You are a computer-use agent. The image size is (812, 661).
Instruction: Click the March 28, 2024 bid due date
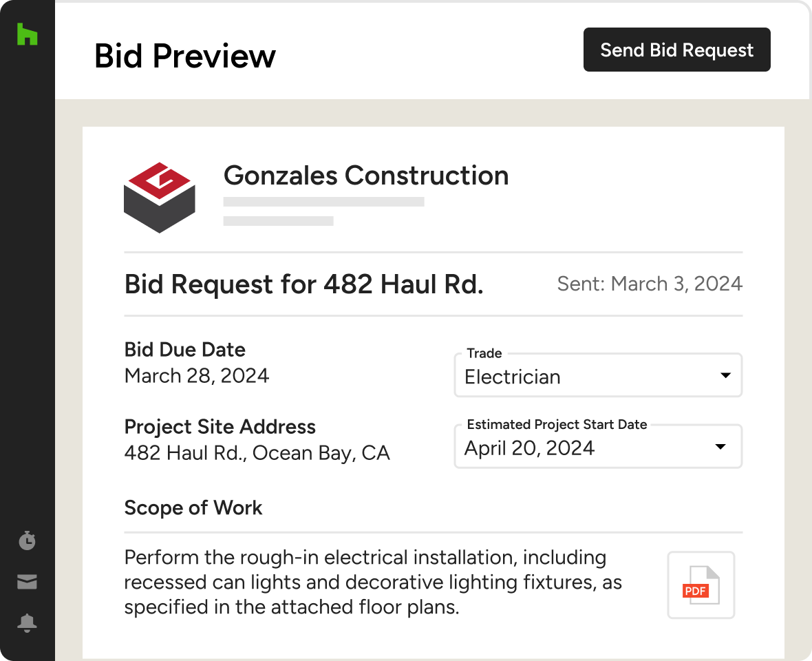[x=197, y=376]
